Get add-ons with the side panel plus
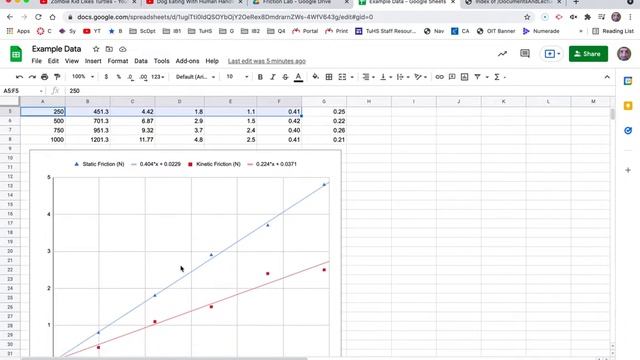 point(628,170)
